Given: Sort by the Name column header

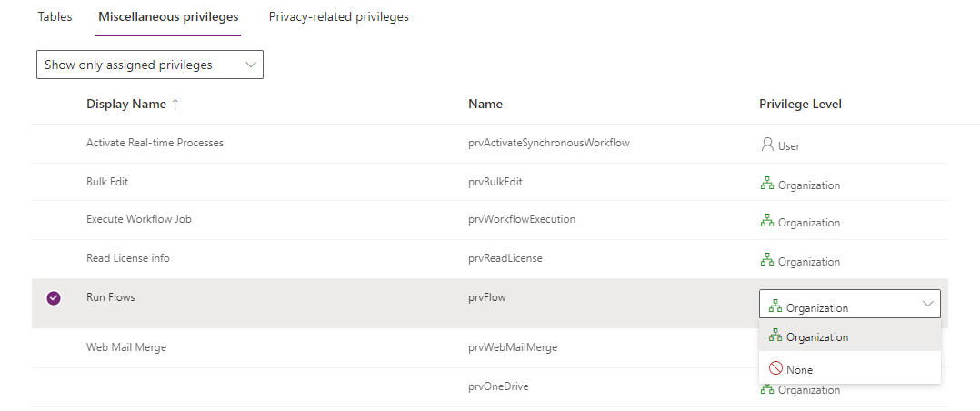Looking at the screenshot, I should point(485,104).
